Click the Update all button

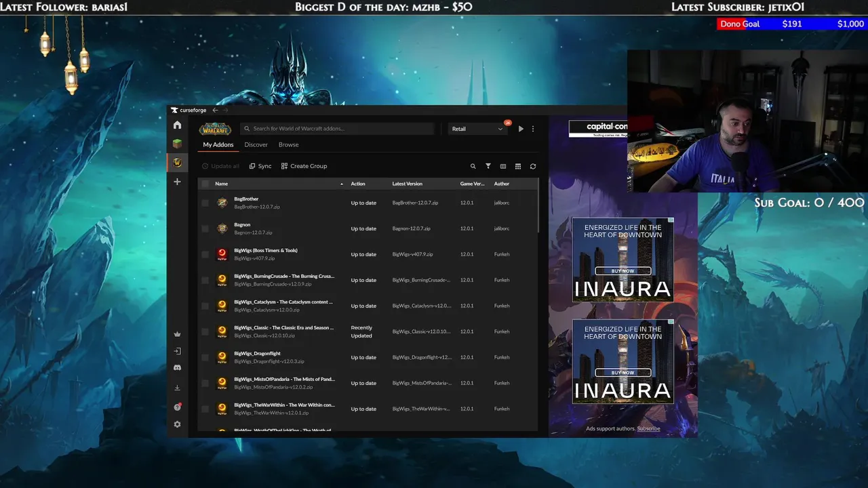click(x=220, y=166)
